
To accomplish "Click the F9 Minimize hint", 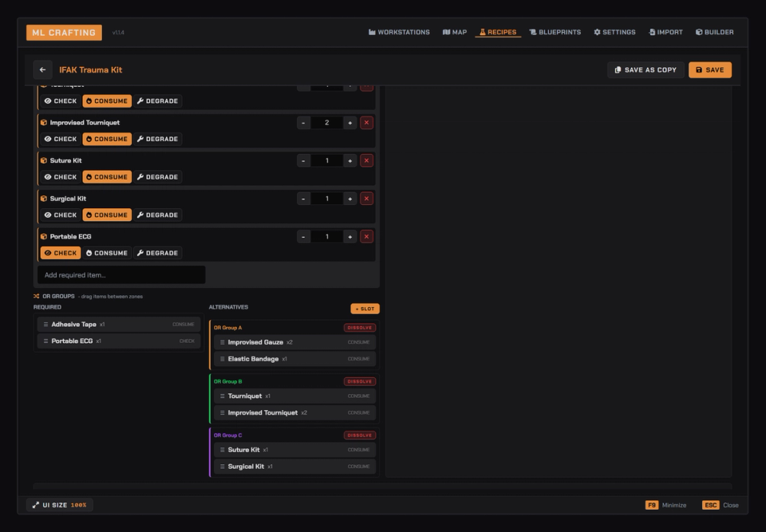I will click(665, 505).
